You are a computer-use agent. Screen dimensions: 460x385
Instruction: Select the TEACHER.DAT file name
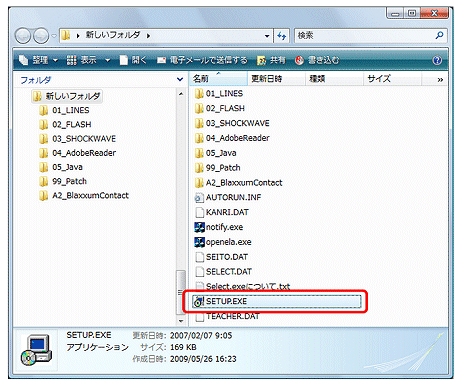[233, 316]
